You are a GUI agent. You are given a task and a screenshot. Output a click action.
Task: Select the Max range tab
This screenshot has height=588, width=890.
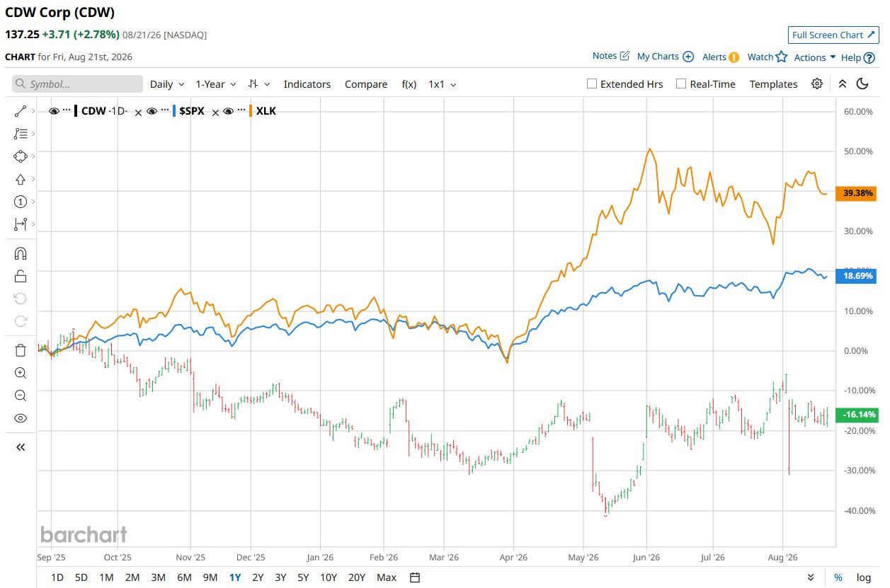click(x=387, y=577)
